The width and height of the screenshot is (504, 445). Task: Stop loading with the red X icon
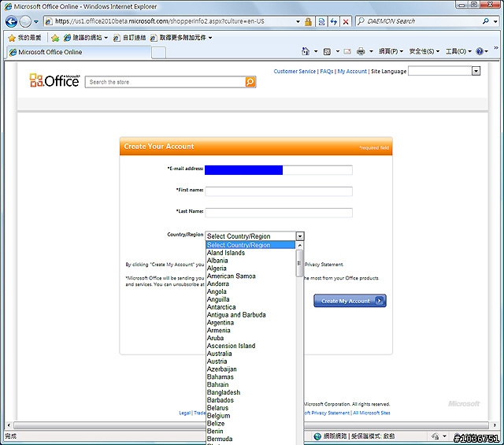[346, 21]
